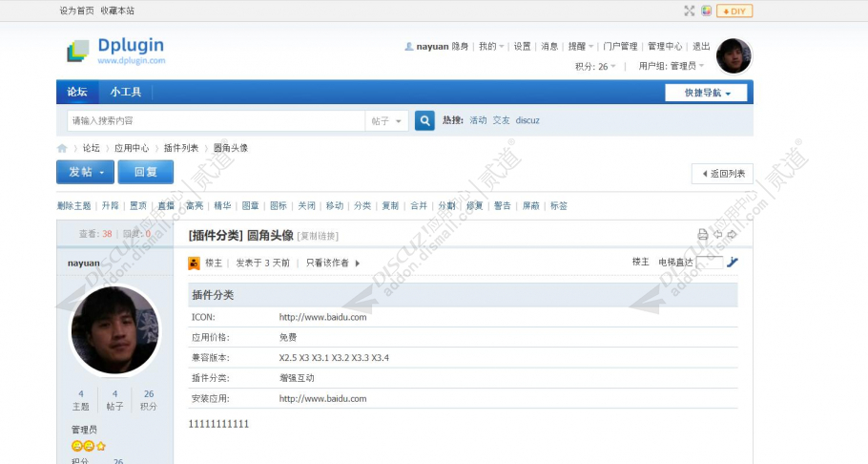Image resolution: width=868 pixels, height=464 pixels.
Task: Go to next thread arrow icon
Action: (732, 235)
